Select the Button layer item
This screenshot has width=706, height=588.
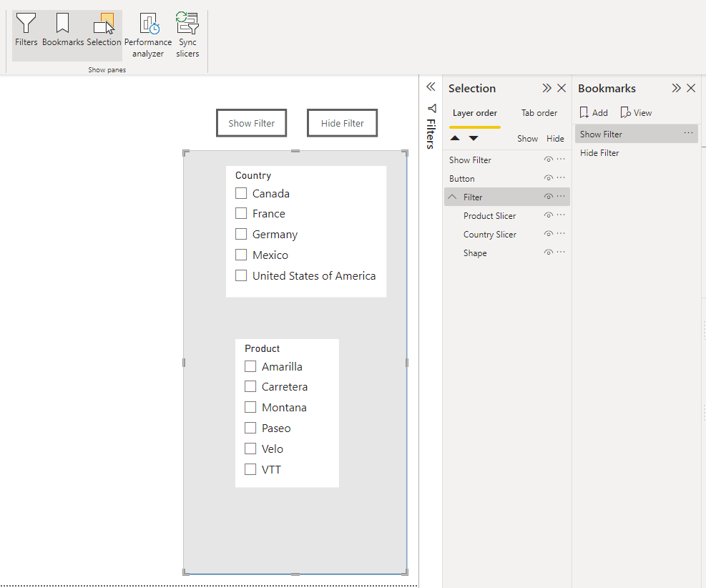507,179
